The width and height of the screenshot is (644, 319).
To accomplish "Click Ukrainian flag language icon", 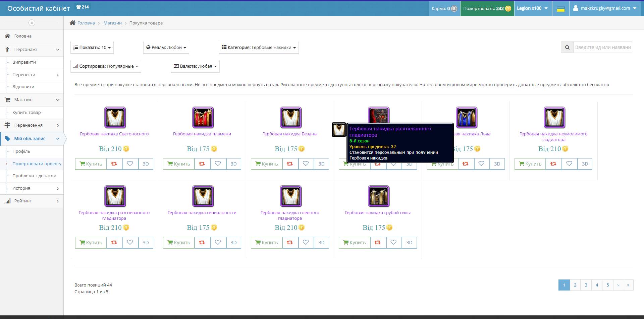I will tap(561, 9).
